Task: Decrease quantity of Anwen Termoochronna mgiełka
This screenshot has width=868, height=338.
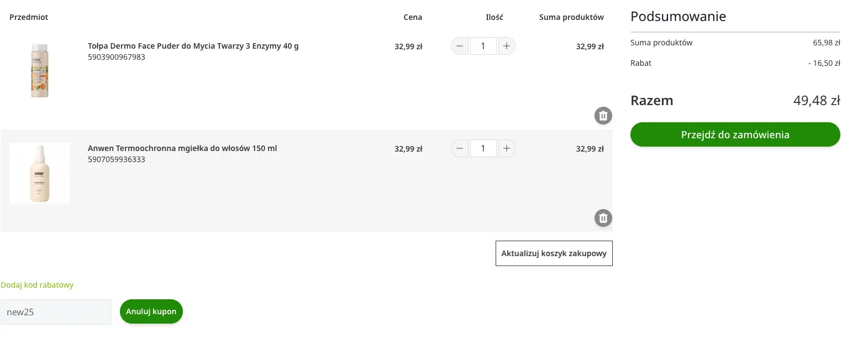Action: tap(459, 148)
